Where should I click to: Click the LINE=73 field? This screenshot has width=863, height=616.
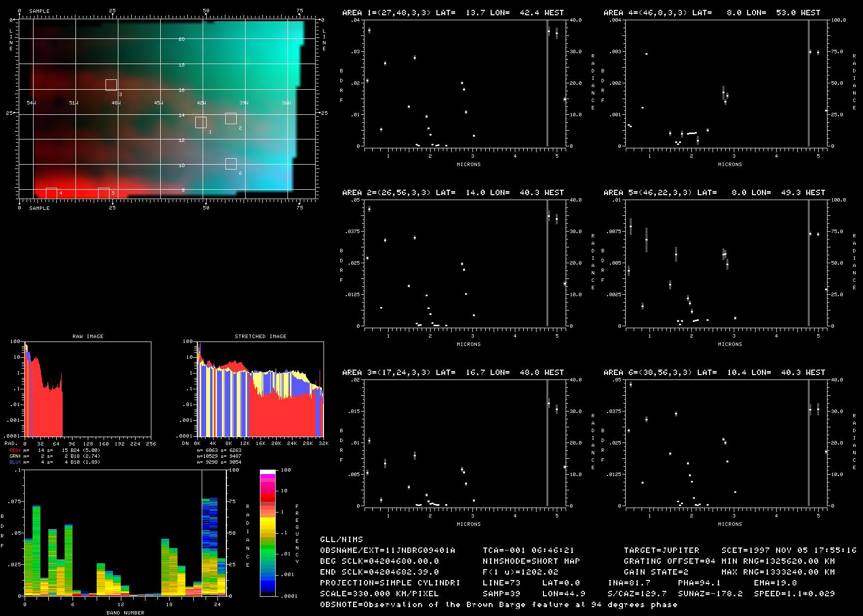(x=502, y=583)
